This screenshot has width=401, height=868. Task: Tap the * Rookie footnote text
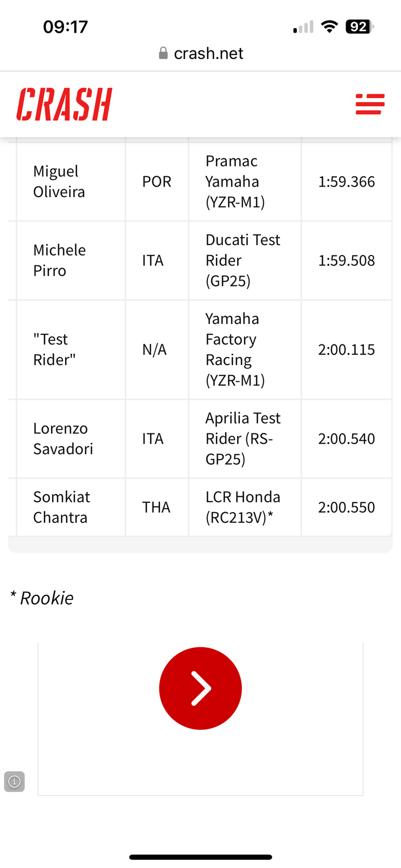[x=42, y=598]
